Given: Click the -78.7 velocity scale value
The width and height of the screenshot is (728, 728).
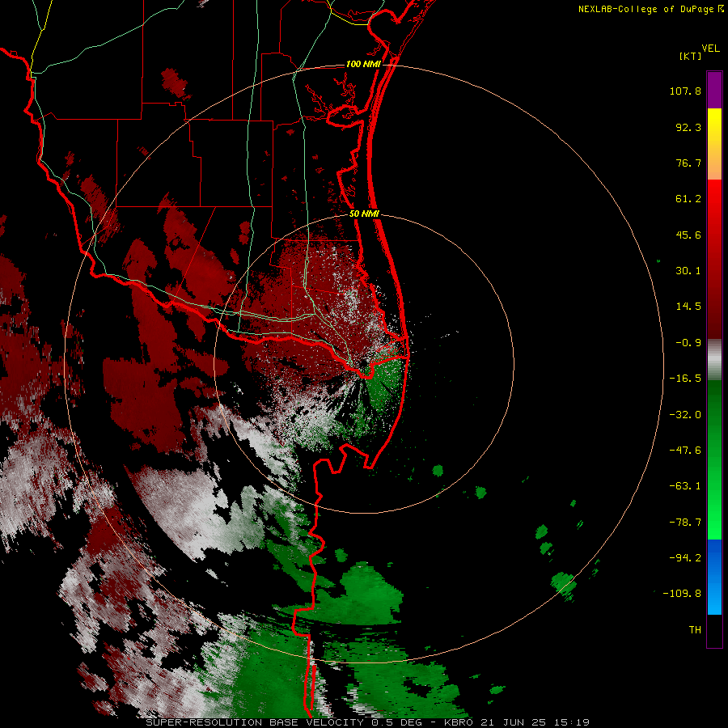Looking at the screenshot, I should click(x=685, y=523).
